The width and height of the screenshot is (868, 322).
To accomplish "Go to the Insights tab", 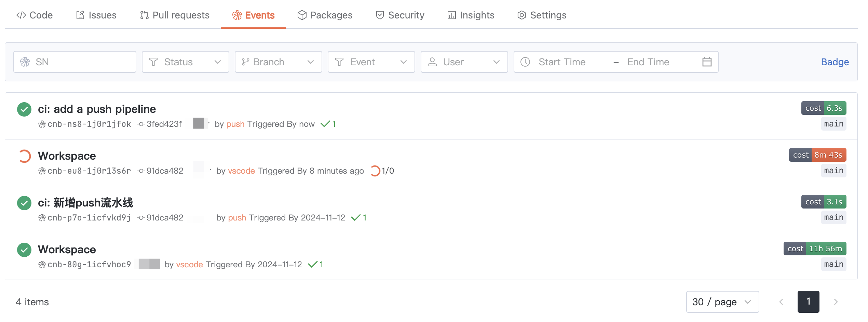I will (471, 15).
